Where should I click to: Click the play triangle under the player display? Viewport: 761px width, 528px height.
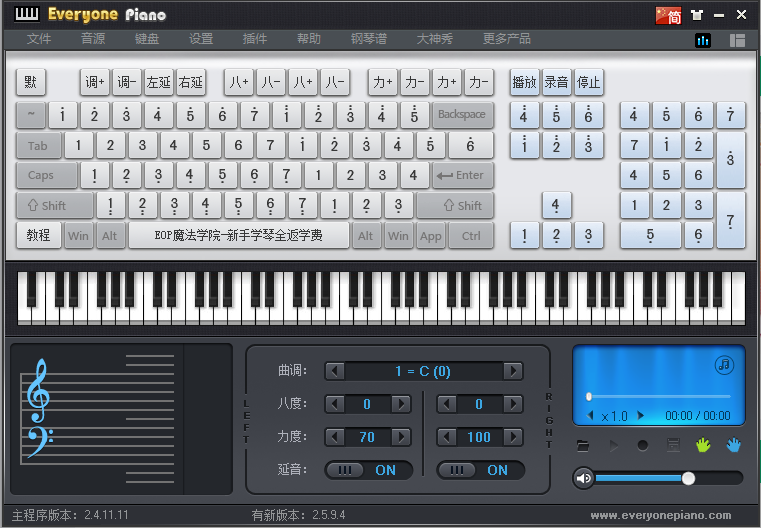[x=613, y=446]
